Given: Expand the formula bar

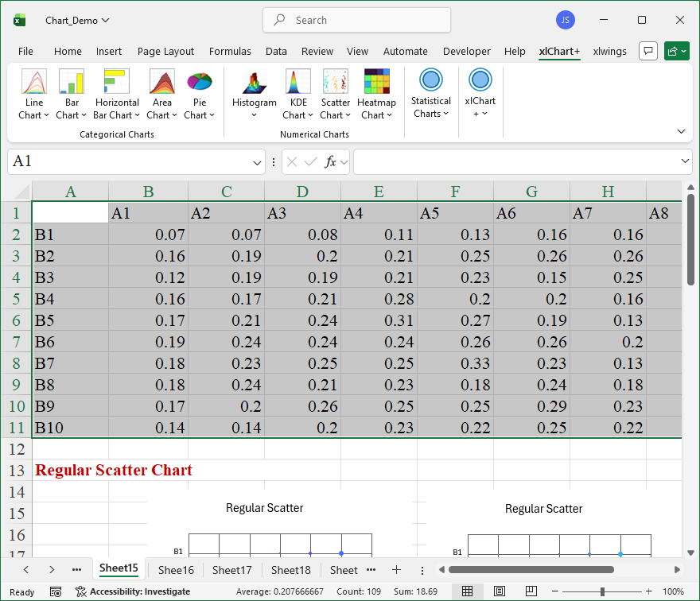Looking at the screenshot, I should coord(686,161).
